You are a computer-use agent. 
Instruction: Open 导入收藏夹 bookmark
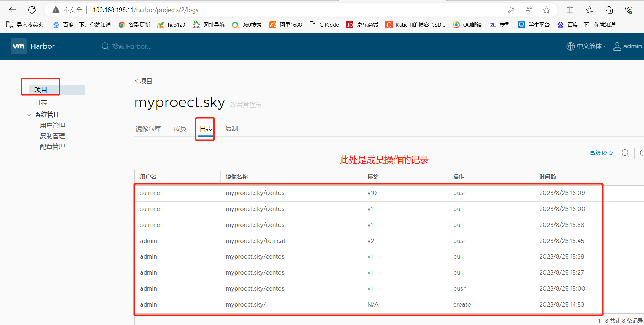click(x=25, y=25)
